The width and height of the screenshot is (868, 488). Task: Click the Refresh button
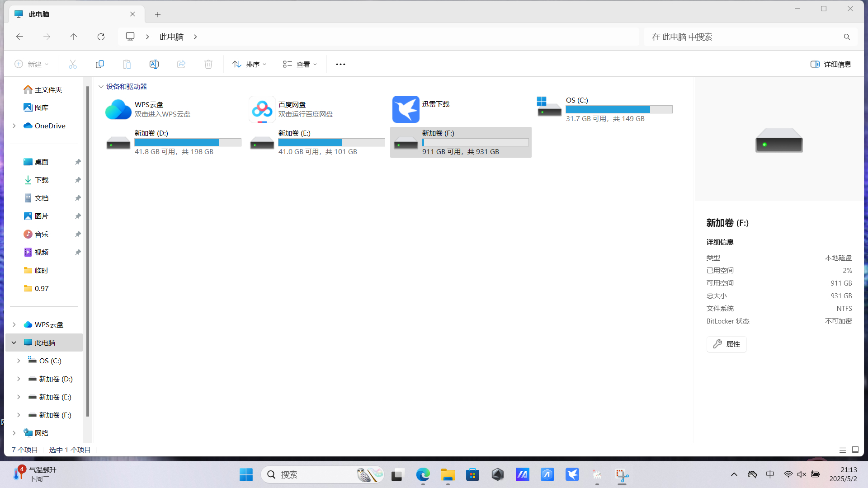coord(101,37)
